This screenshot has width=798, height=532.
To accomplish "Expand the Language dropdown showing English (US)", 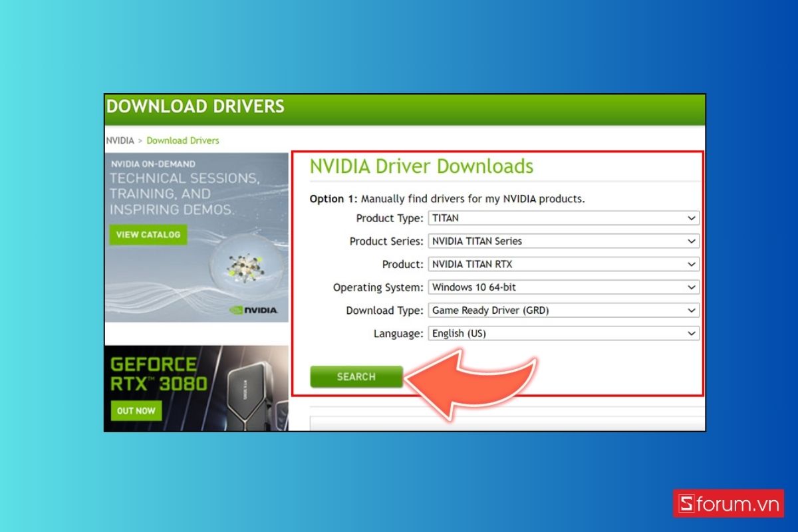I will [x=563, y=333].
